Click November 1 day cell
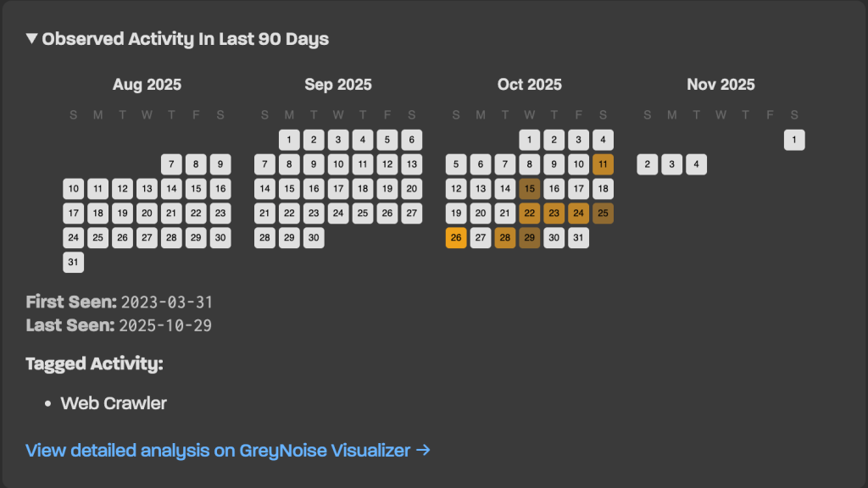Screen dimensions: 868x488 [794, 140]
